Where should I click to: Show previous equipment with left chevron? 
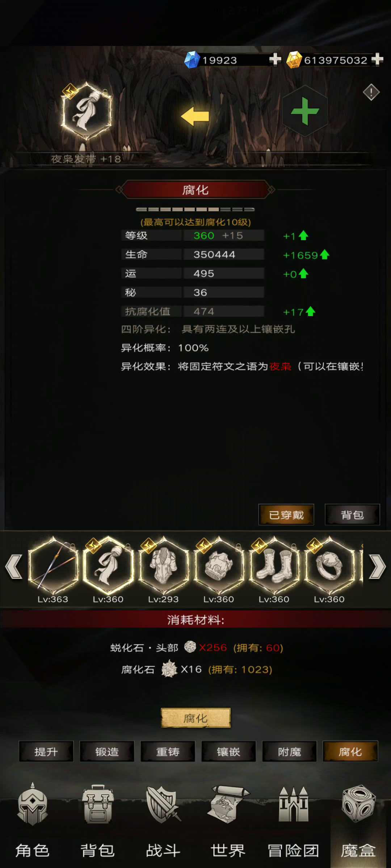14,566
